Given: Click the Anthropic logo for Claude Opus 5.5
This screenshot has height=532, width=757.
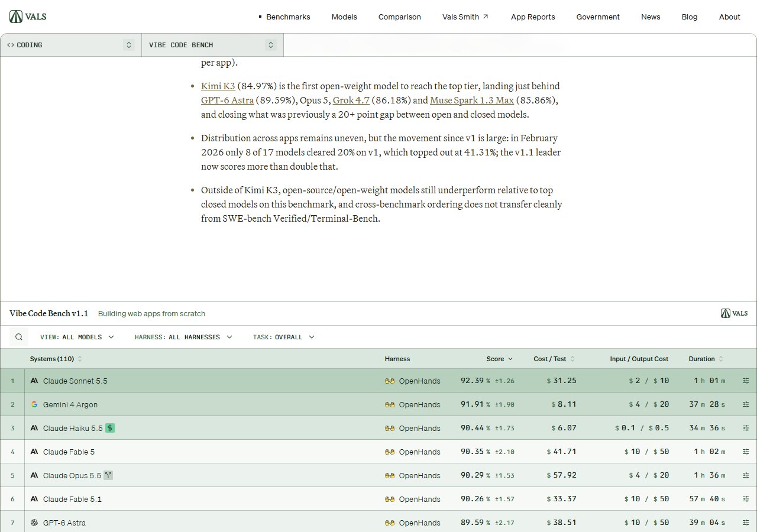Looking at the screenshot, I should click(34, 475).
